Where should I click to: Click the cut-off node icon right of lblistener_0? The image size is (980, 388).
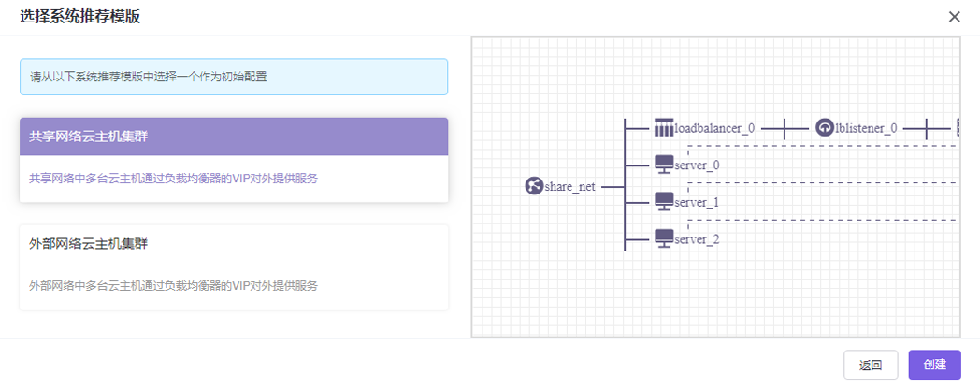[x=957, y=128]
